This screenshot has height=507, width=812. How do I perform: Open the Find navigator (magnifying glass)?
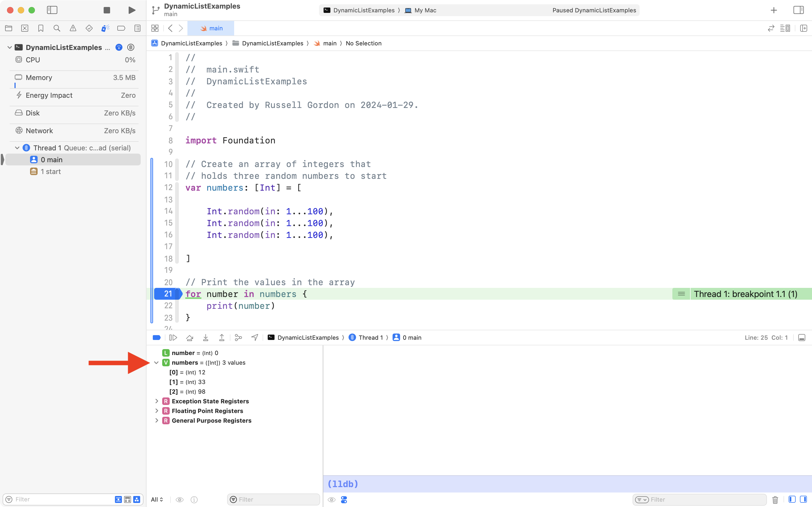pyautogui.click(x=57, y=28)
